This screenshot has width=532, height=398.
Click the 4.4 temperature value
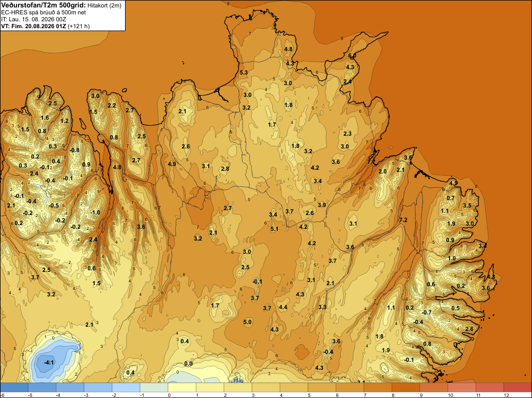click(283, 307)
